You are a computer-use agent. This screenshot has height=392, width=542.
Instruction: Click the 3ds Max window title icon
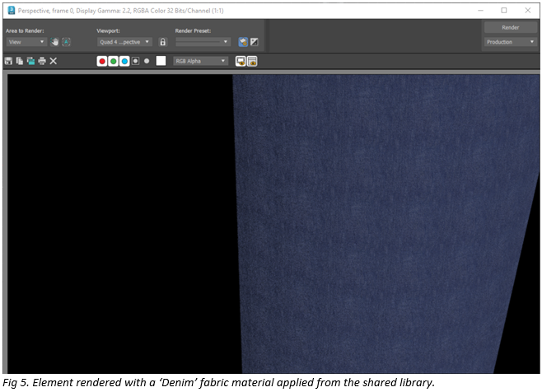click(11, 11)
